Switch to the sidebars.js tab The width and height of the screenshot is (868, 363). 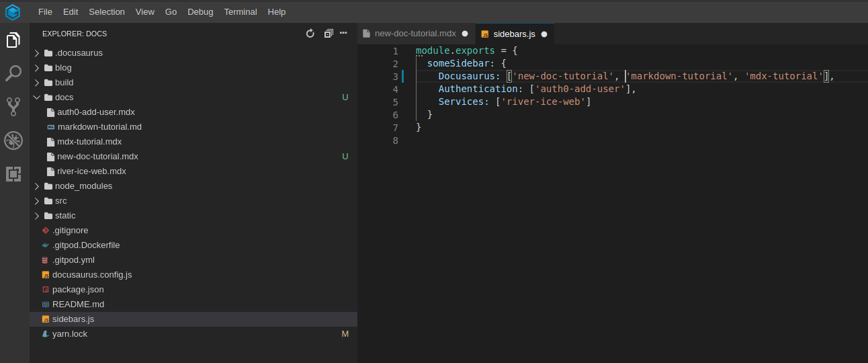(515, 34)
